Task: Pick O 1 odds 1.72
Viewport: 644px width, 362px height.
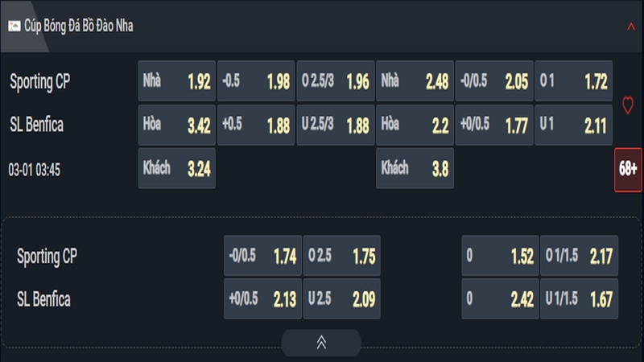Action: point(573,81)
